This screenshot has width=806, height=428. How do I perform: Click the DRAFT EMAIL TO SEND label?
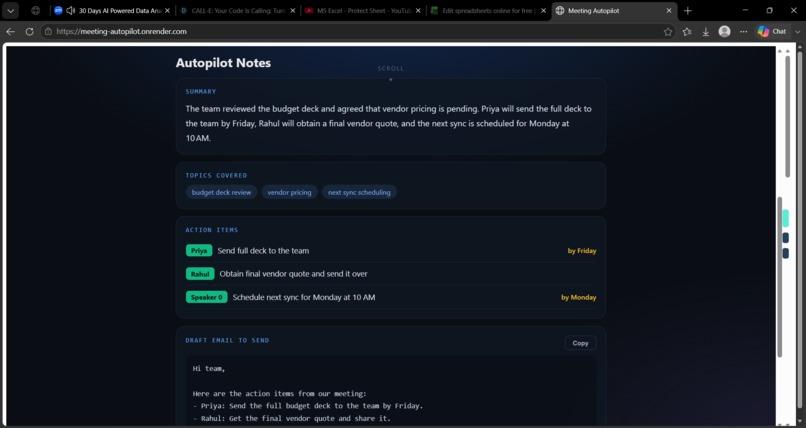click(227, 340)
